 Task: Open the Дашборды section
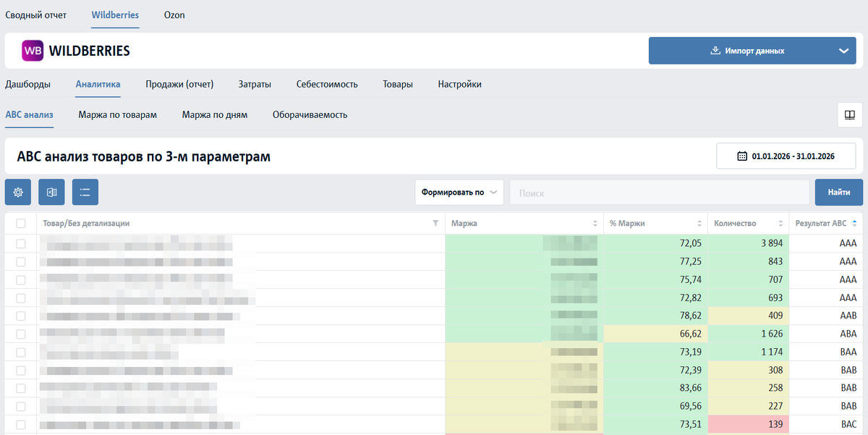point(28,84)
